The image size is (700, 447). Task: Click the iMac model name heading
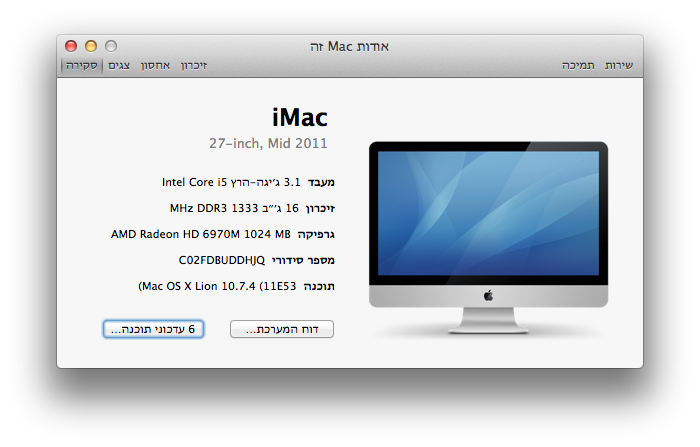[x=300, y=117]
